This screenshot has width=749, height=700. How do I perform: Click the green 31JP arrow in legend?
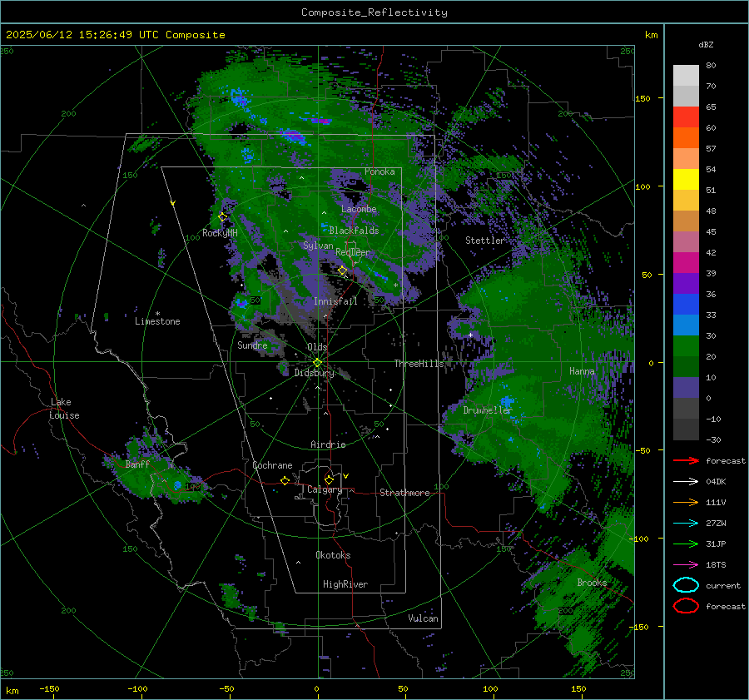coord(686,544)
